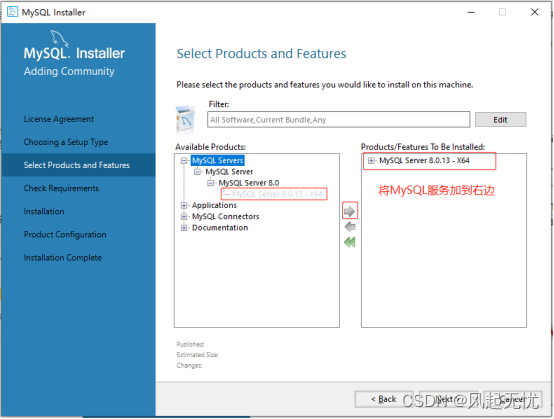This screenshot has width=554, height=419.
Task: Click the Back button
Action: pos(384,399)
